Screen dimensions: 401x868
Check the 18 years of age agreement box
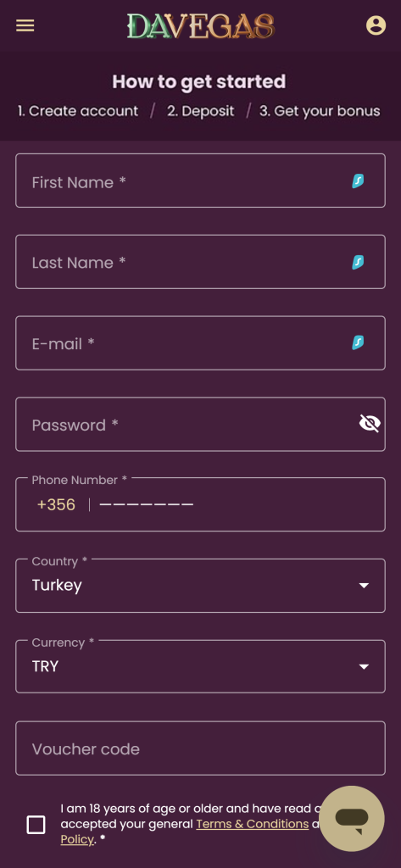36,824
